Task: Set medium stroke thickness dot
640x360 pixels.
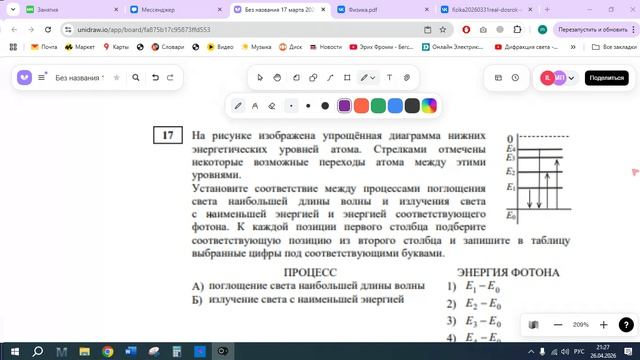Action: [308, 106]
